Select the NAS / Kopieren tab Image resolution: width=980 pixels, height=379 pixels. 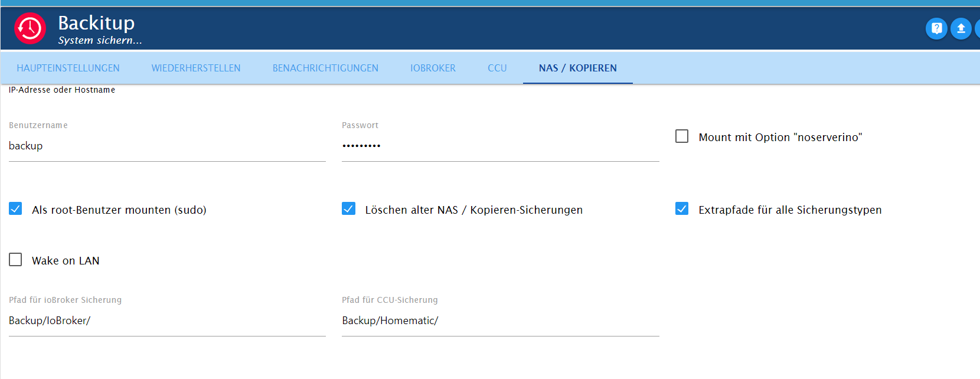[x=578, y=68]
